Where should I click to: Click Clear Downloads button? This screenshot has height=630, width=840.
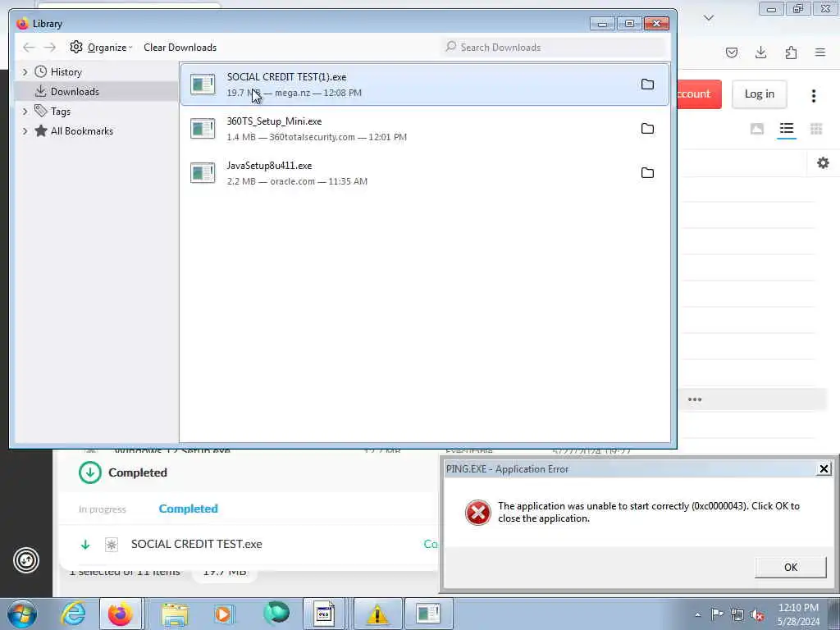[180, 48]
